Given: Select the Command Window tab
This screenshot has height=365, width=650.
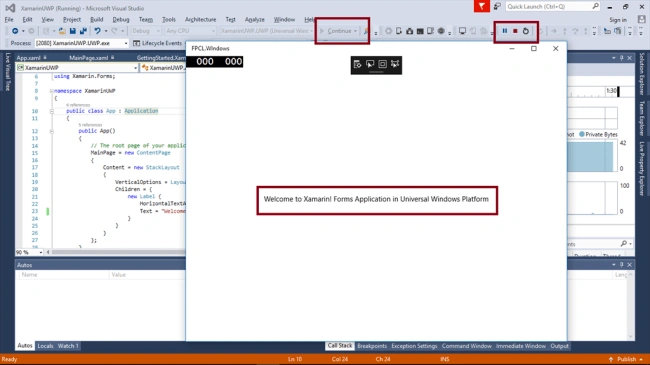Looking at the screenshot, I should 466,346.
